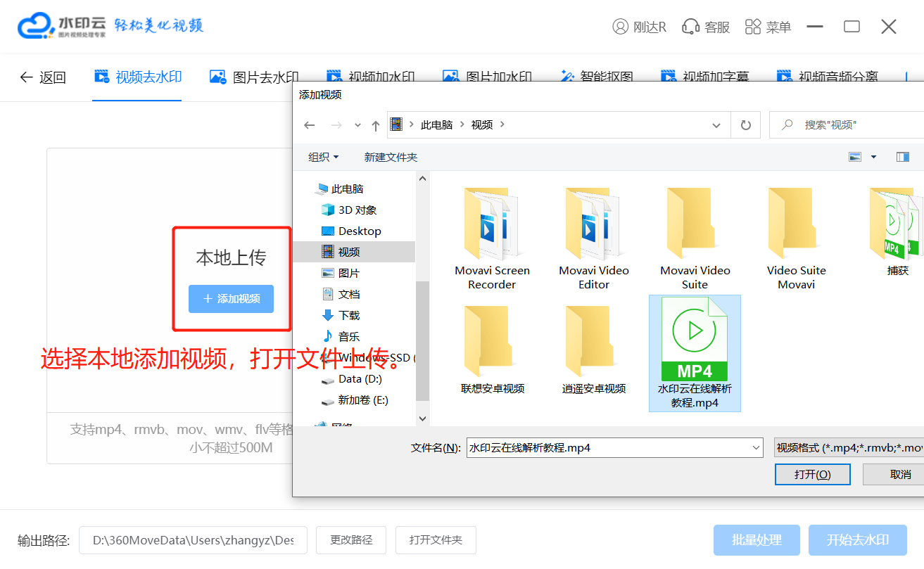This screenshot has height=569, width=924.
Task: Switch to 视频去水印 tab
Action: pos(138,77)
